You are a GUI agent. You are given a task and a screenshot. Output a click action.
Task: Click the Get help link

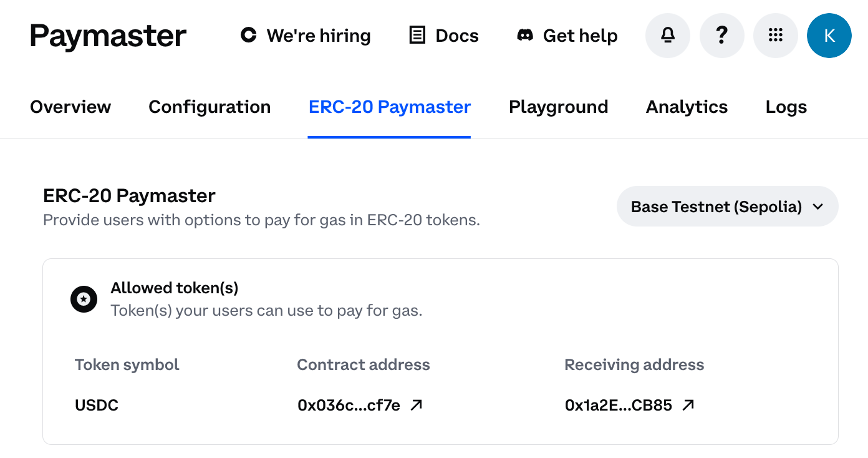[x=579, y=36]
